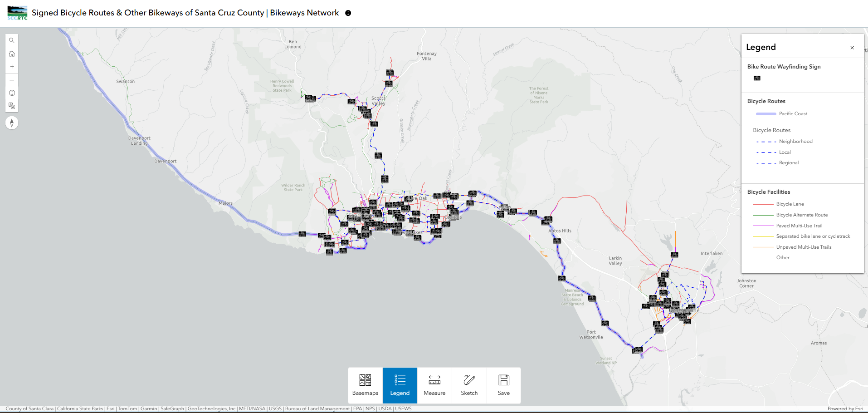Open the map search tool
This screenshot has width=868, height=413.
pos(12,40)
